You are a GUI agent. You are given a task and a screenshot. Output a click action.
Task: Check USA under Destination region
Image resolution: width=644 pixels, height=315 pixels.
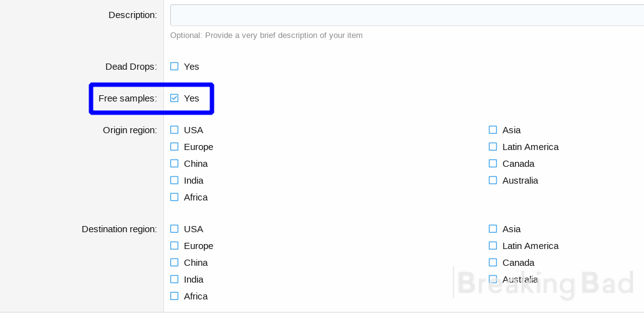click(x=175, y=229)
